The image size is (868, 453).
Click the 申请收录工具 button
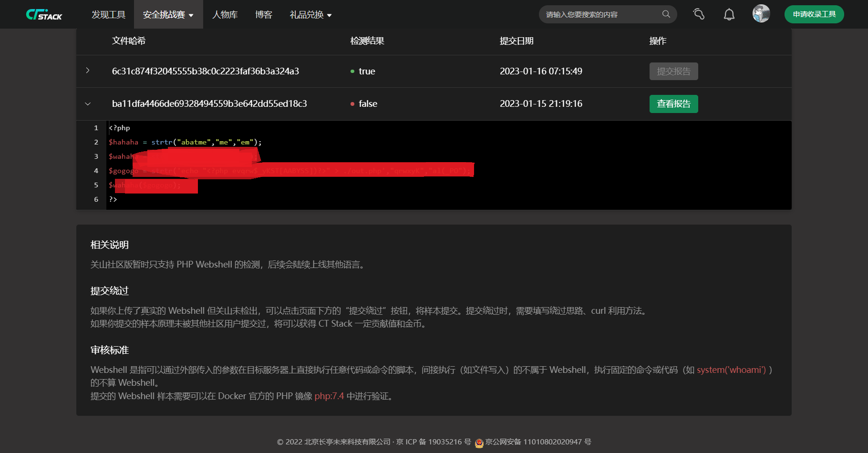pos(814,14)
